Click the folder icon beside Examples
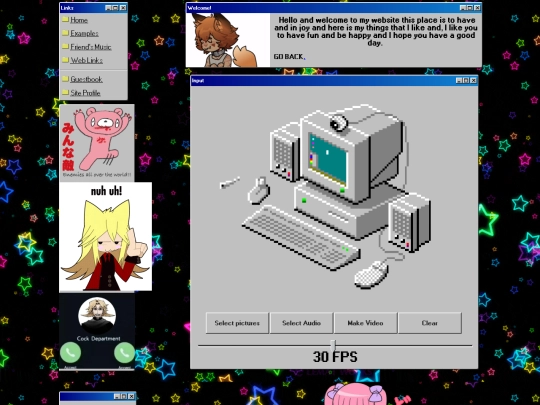 click(x=65, y=33)
